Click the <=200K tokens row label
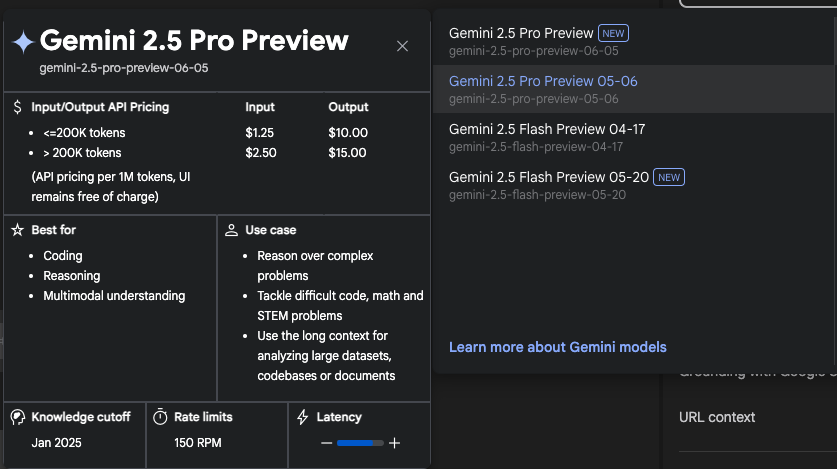 tap(84, 133)
